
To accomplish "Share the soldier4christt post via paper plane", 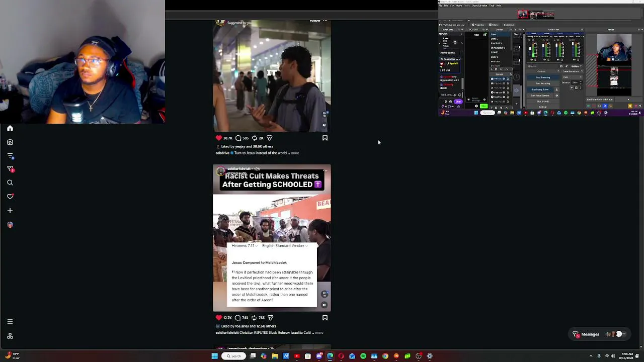I will tap(271, 318).
